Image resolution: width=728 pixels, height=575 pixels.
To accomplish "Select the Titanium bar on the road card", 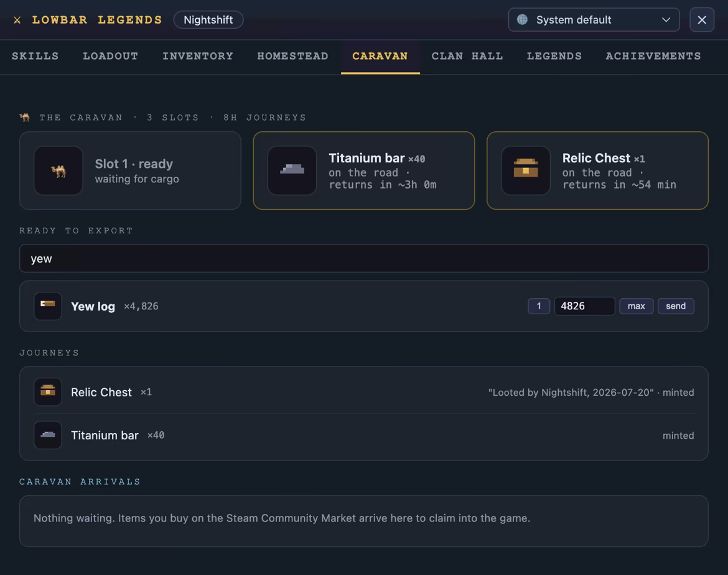I will tap(363, 171).
